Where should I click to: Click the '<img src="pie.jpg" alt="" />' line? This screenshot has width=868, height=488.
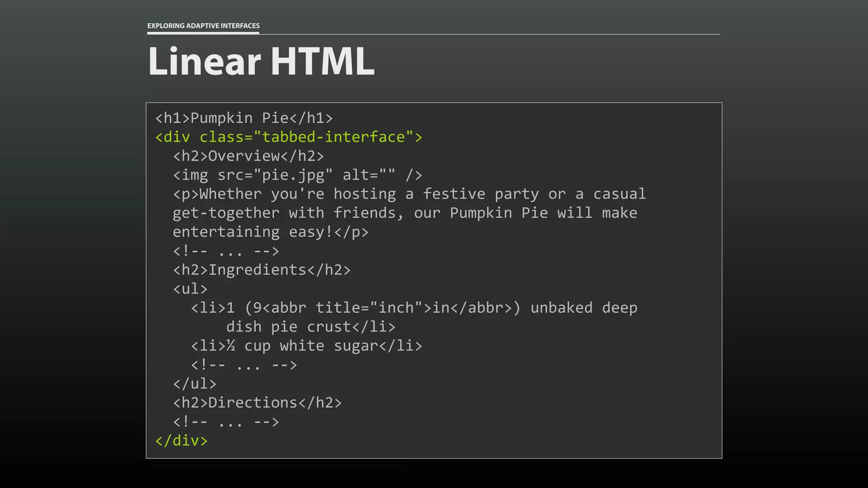pos(298,175)
